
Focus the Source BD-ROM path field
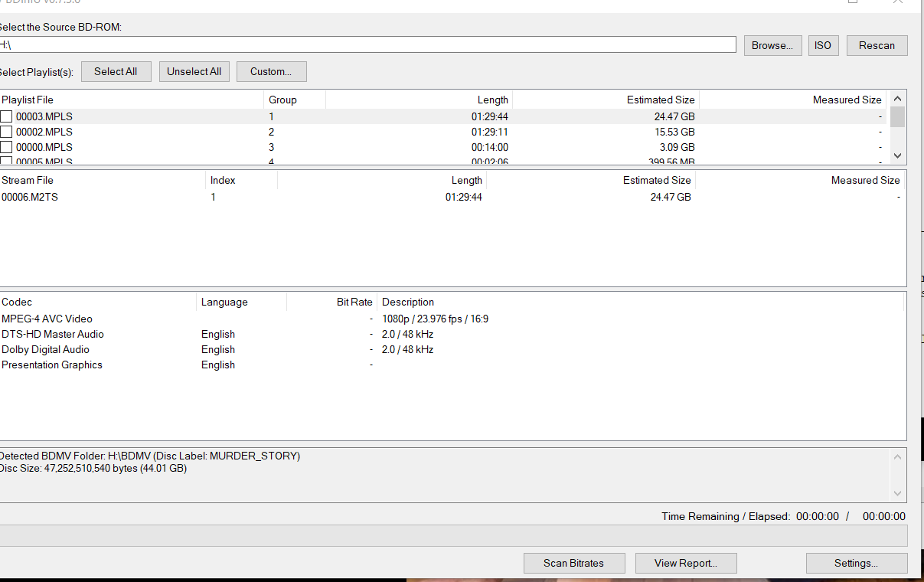click(367, 44)
